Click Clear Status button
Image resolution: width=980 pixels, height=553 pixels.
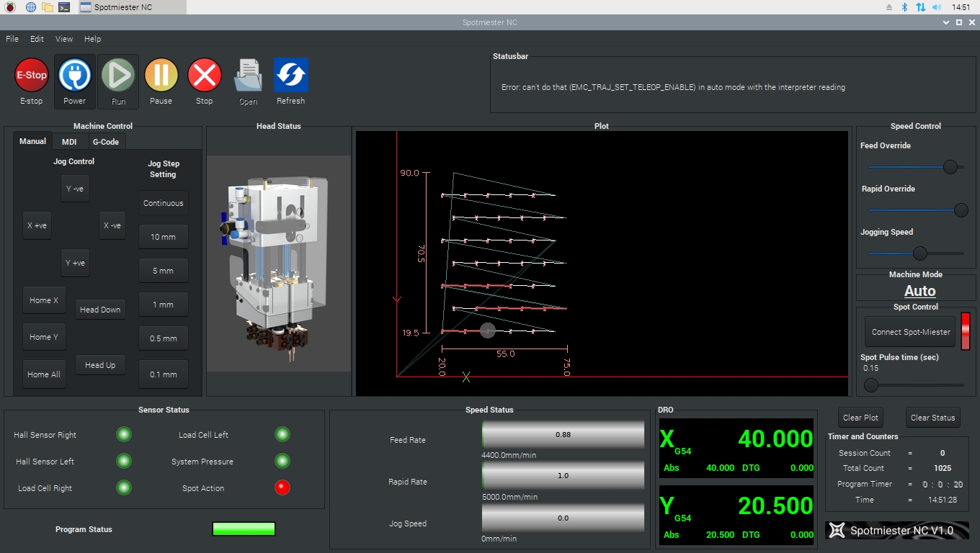pyautogui.click(x=932, y=418)
